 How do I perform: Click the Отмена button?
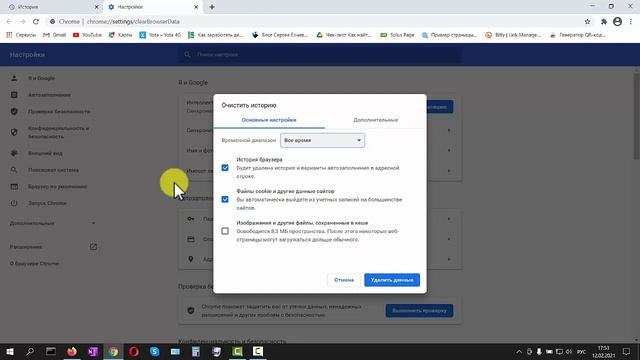coord(344,280)
